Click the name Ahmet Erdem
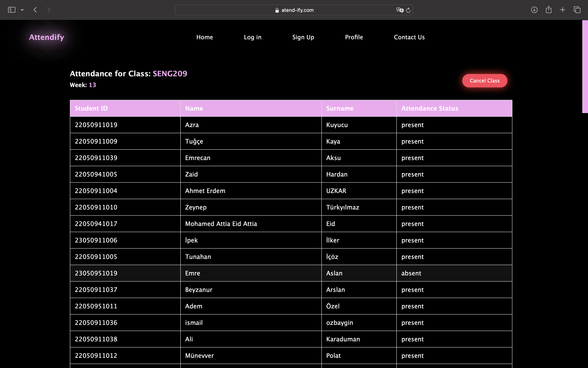 tap(205, 191)
